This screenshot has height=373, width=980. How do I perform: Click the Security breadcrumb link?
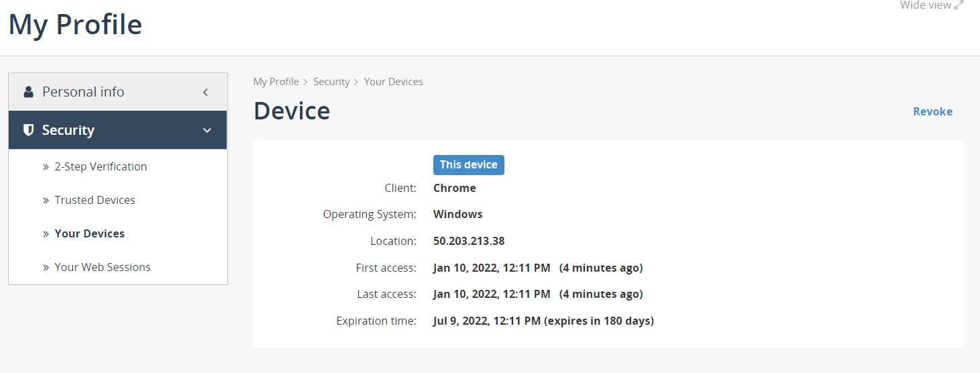(x=331, y=82)
